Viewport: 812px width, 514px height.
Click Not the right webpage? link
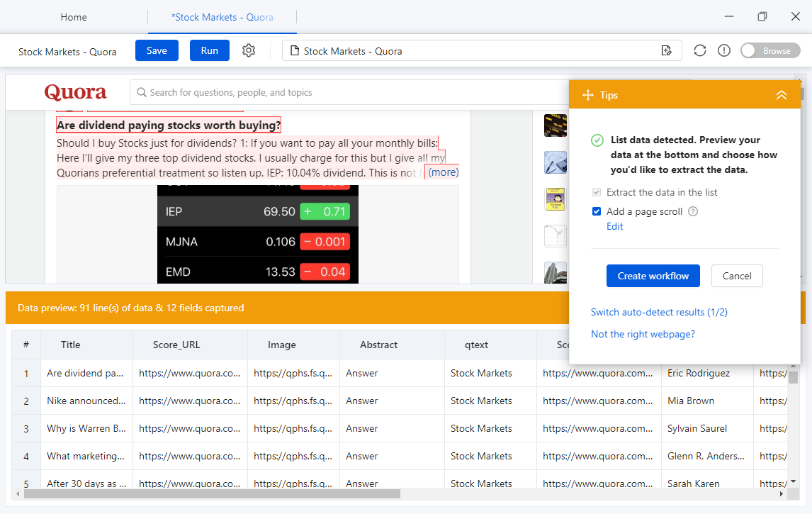pos(643,334)
